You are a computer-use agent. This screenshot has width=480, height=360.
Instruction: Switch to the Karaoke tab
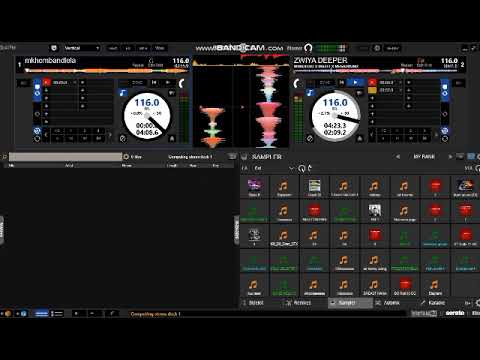pyautogui.click(x=433, y=303)
